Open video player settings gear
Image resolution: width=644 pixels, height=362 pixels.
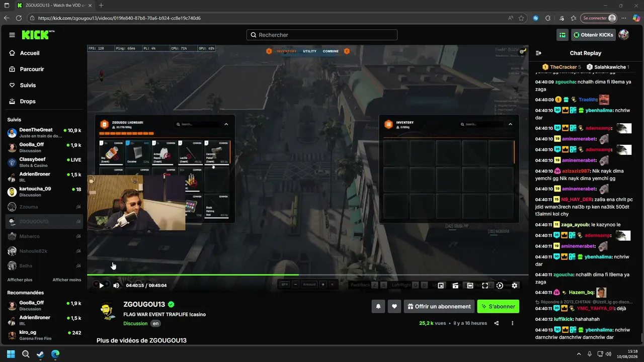514,286
